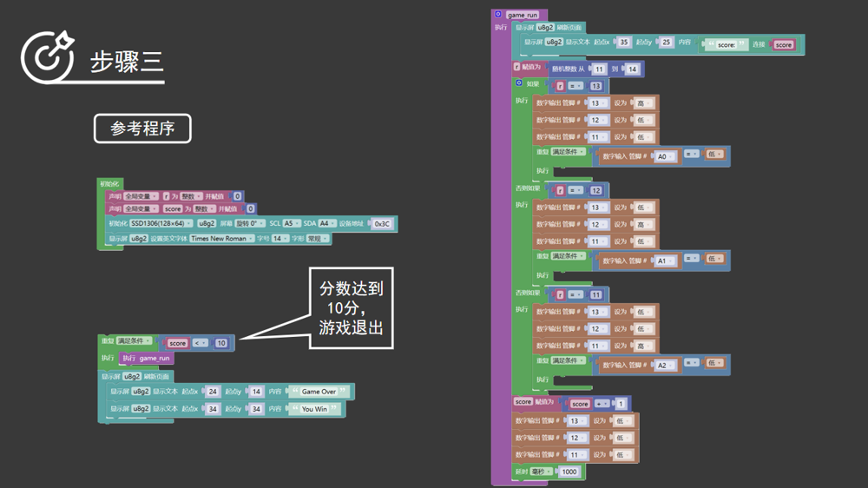This screenshot has width=868, height=488.
Task: Click the Game Over text field
Action: pos(319,392)
